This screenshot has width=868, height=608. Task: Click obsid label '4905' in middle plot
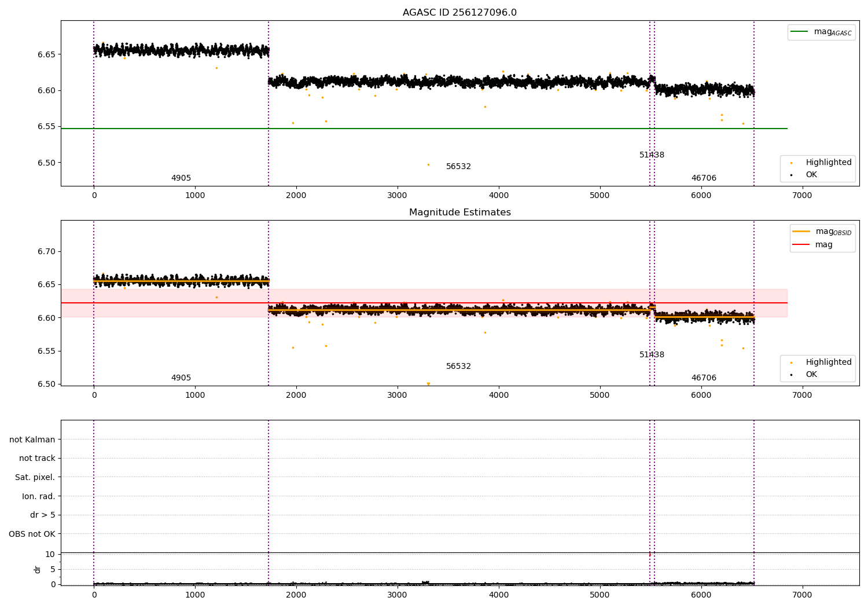[x=181, y=378]
